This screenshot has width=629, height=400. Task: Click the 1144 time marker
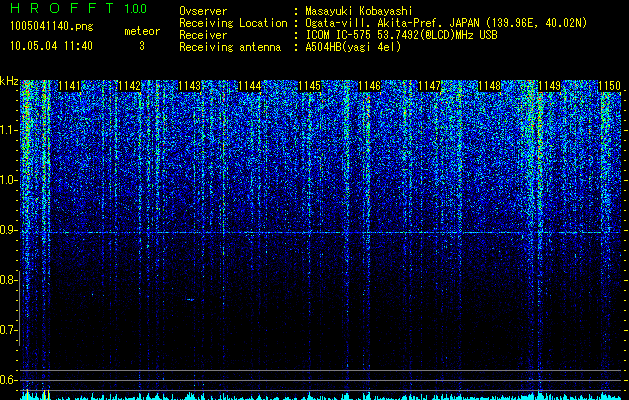tap(250, 86)
